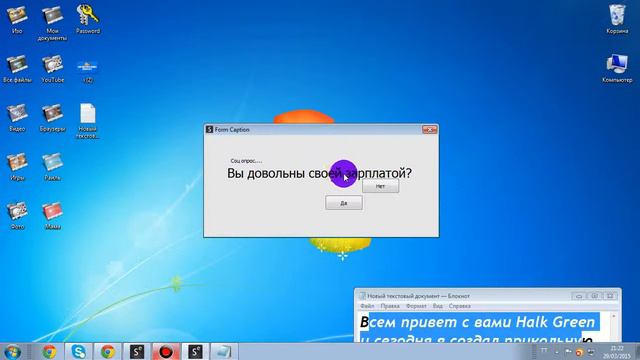Open the Правка menu in Notepad
640x360 pixels.
(x=390, y=306)
